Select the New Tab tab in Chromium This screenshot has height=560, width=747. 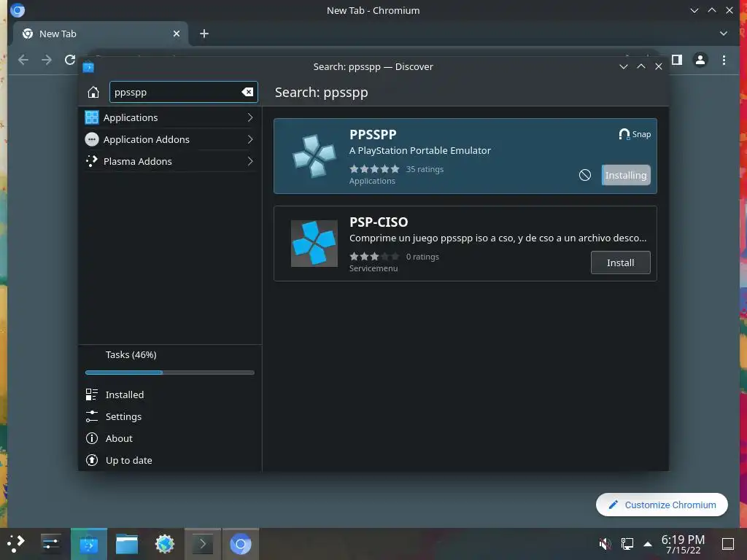pos(100,34)
